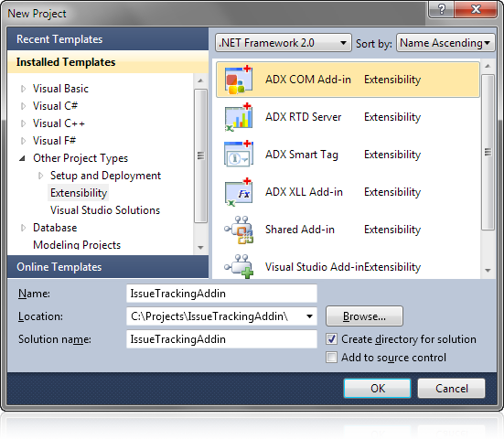Select the Visual Studio Add-in icon
This screenshot has height=439, width=504.
point(239,267)
